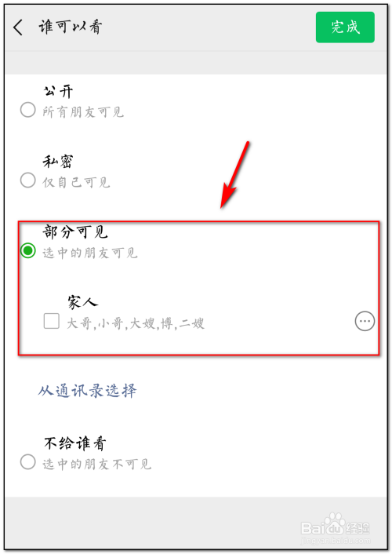The width and height of the screenshot is (392, 554).
Task: Open the 家人 group's three-dot options
Action: [365, 321]
